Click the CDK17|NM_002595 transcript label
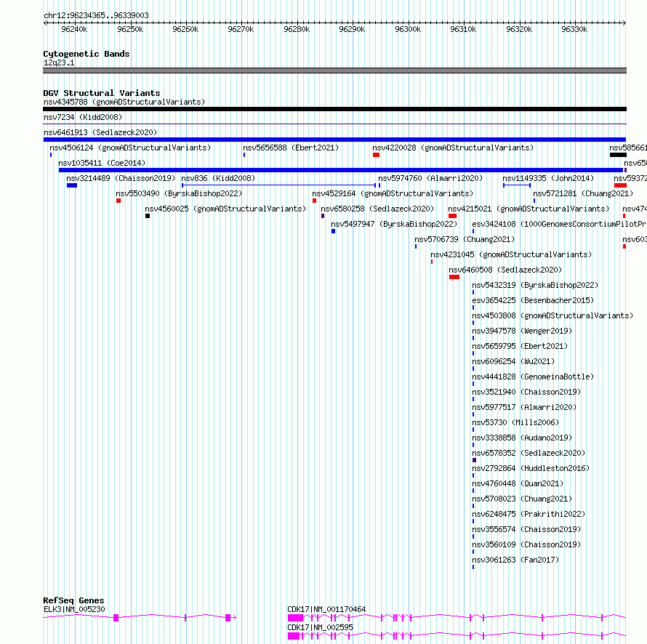647x644 pixels. point(320,627)
